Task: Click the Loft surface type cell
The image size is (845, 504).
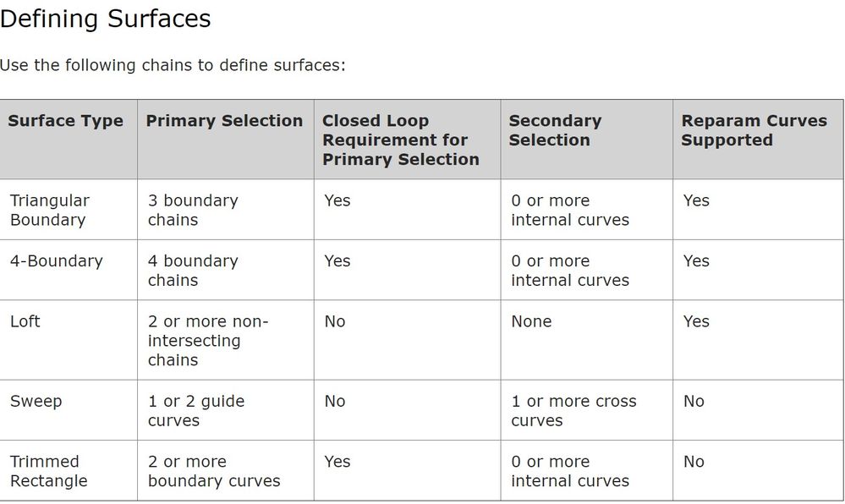Action: (x=25, y=321)
